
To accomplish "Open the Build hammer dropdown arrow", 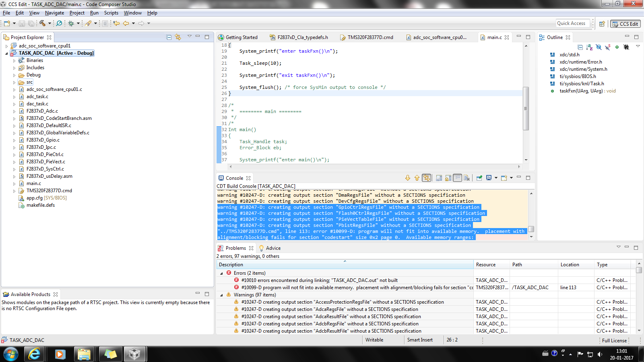I will pos(50,23).
